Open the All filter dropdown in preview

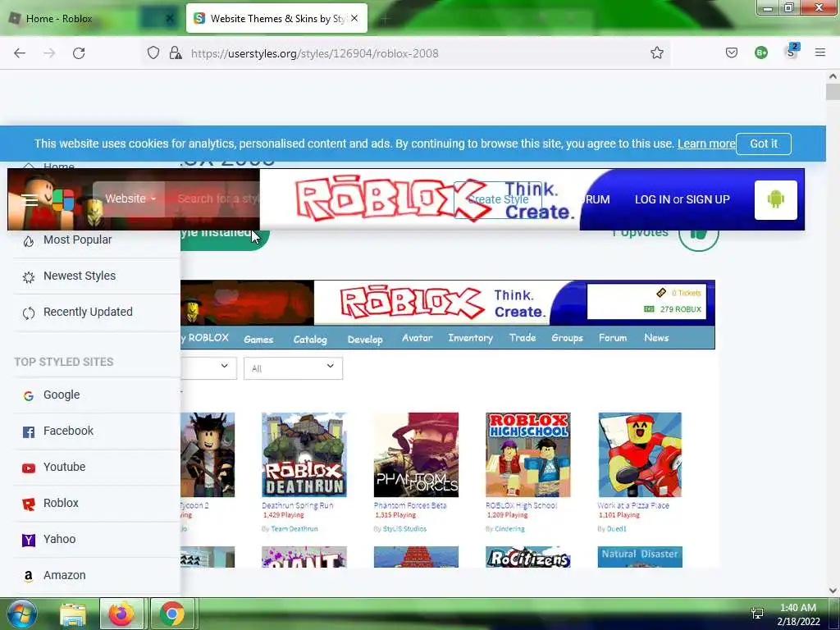tap(293, 368)
